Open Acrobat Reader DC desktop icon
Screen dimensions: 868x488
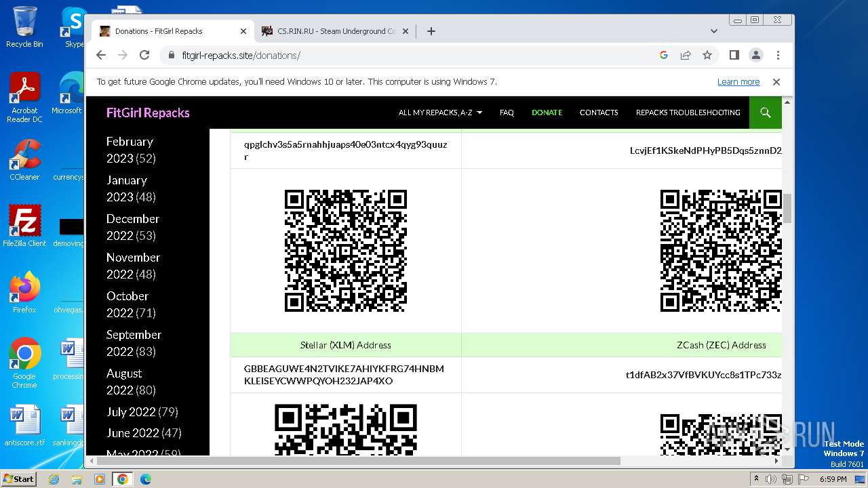(24, 98)
